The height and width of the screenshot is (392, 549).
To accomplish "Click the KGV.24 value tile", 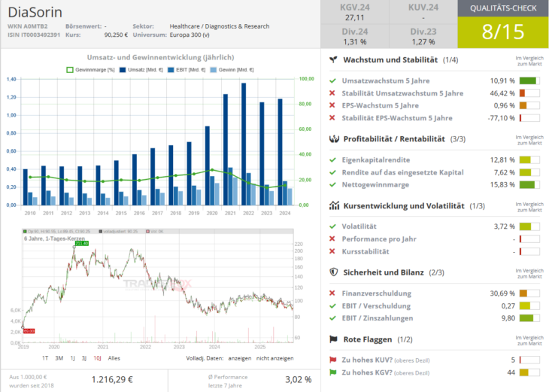I will (x=355, y=12).
